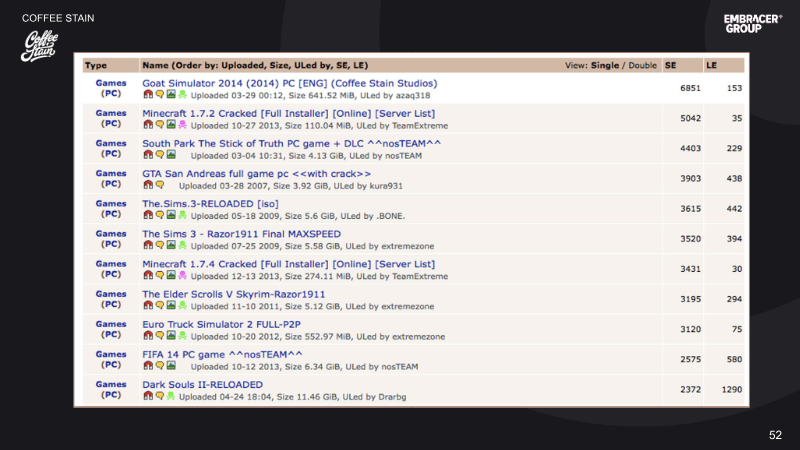Open Euro Truck Simulator 2 FULL-P2P link
Viewport: 800px width, 450px height.
[x=221, y=324]
